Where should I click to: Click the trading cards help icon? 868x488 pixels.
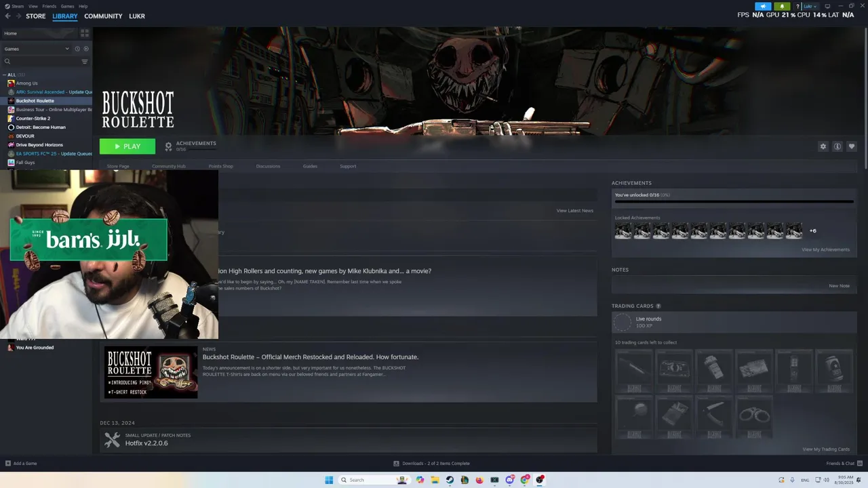tap(658, 306)
